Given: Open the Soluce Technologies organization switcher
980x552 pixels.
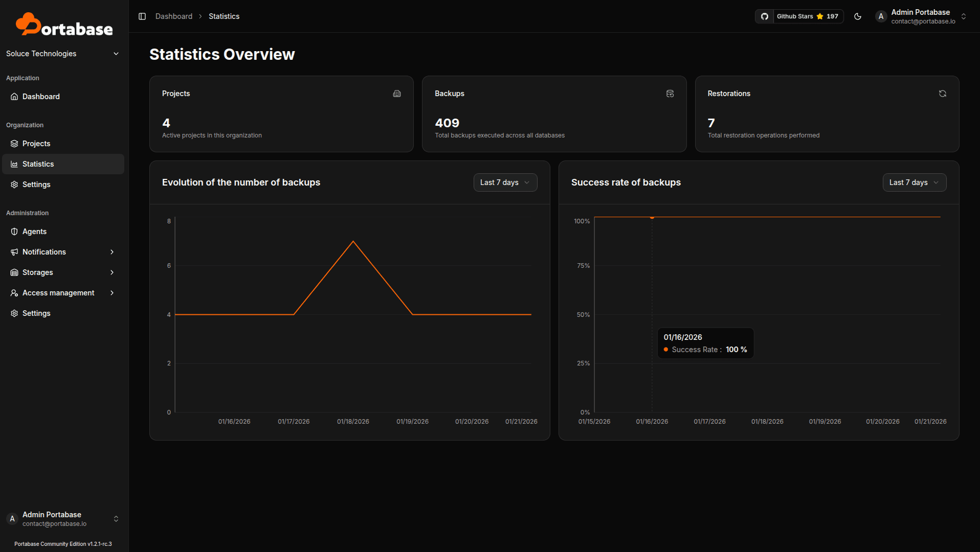Looking at the screenshot, I should [63, 54].
